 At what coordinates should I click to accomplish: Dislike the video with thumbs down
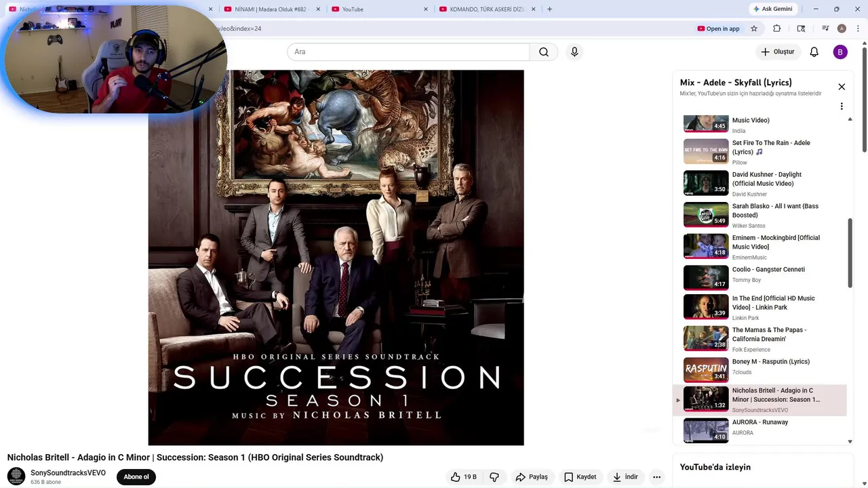pyautogui.click(x=494, y=477)
